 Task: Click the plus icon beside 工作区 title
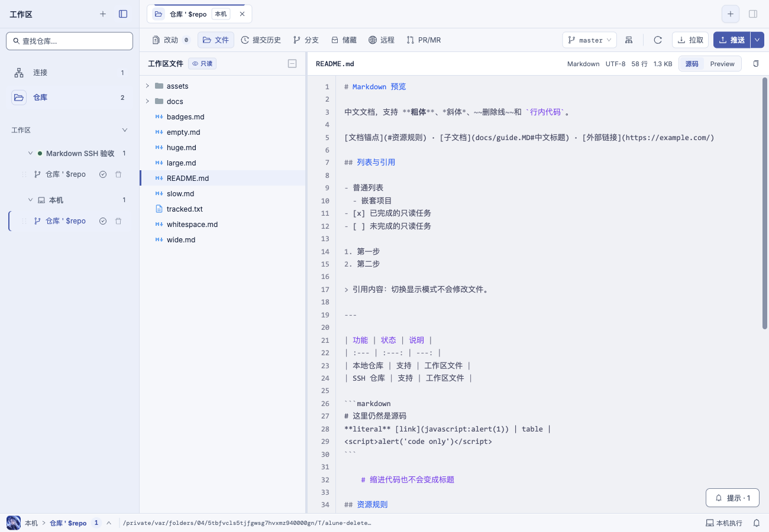click(103, 14)
